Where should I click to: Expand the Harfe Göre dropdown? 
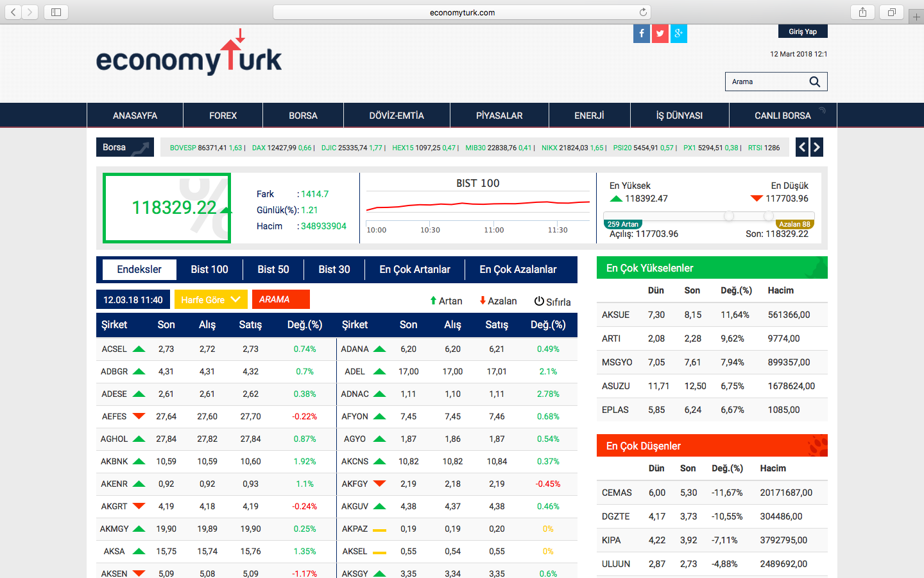point(210,299)
